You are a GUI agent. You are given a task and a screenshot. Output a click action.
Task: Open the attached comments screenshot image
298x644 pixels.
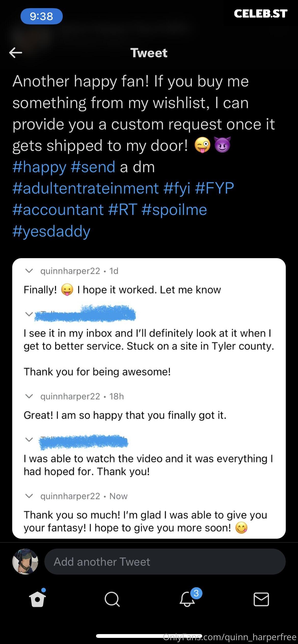[x=149, y=398]
